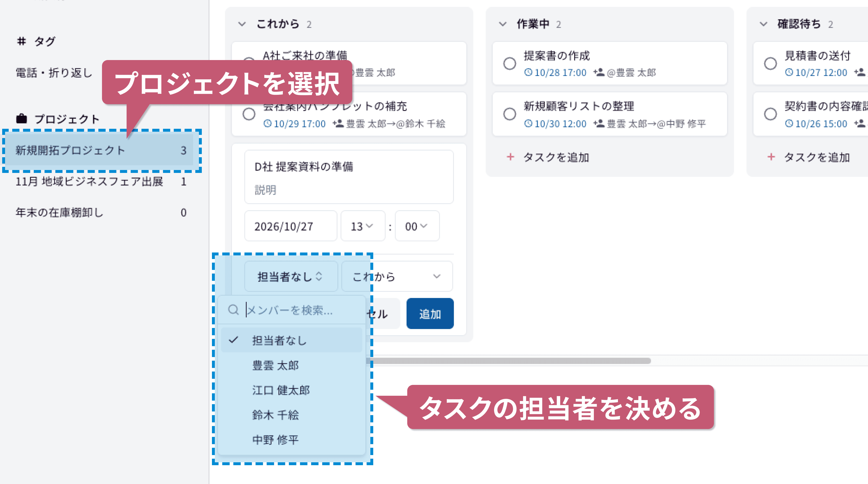
Task: Mark 契約書の内容確認 task as complete
Action: (770, 114)
